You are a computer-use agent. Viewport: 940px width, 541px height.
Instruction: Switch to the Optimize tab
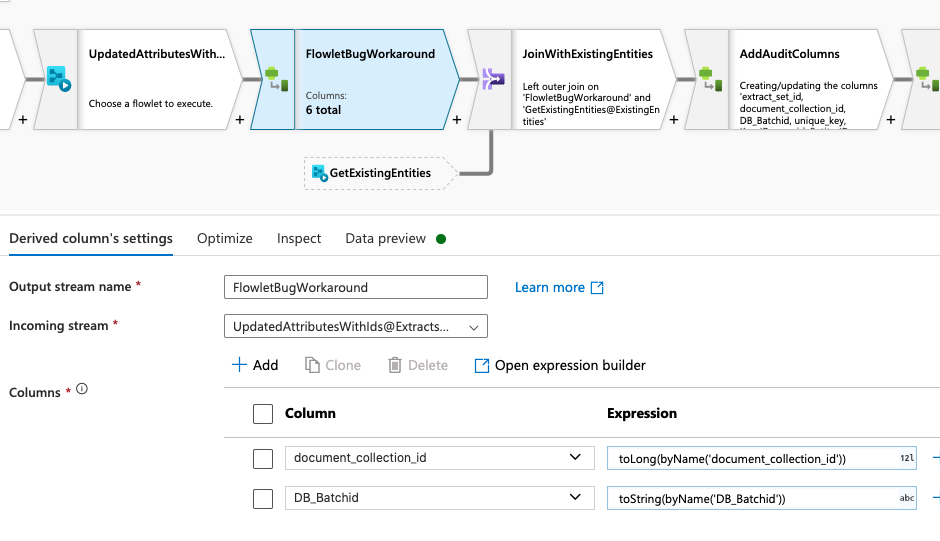click(x=224, y=238)
